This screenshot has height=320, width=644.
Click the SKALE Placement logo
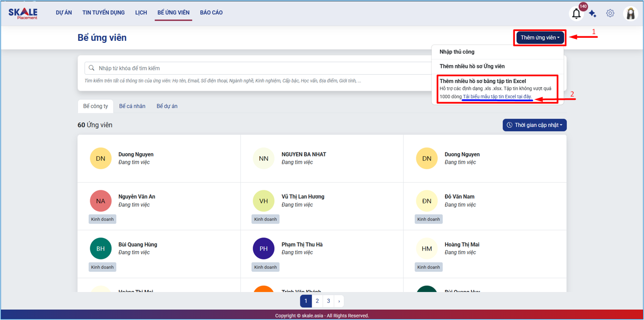coord(23,13)
